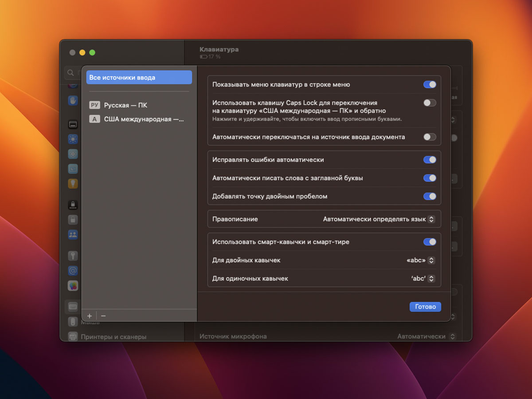Viewport: 532px width, 399px height.
Task: Open Privacy settings via the hand icon
Action: [x=73, y=100]
